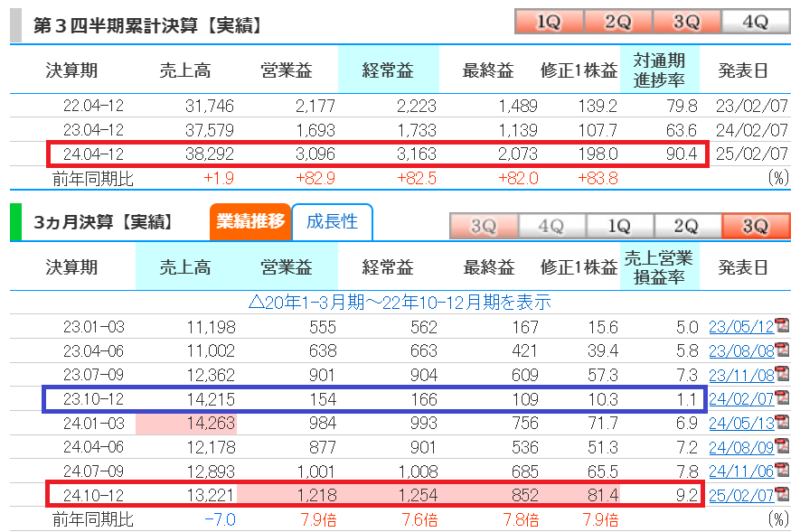This screenshot has width=800, height=532.
Task: Click active red 3Q tab in 3ヵ月決算 section
Action: click(x=756, y=226)
